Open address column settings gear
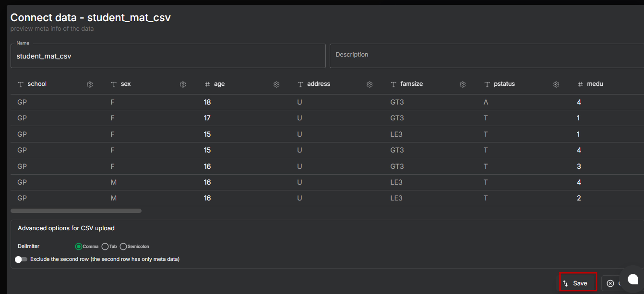 370,84
